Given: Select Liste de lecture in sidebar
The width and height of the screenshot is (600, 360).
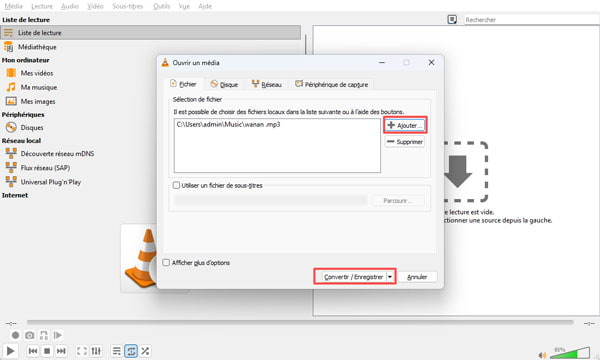Looking at the screenshot, I should coord(151,33).
